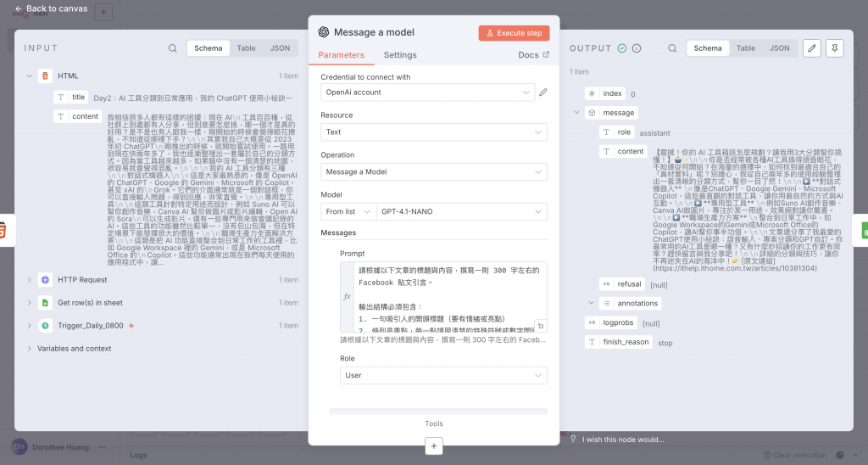Click the Tools label
Image resolution: width=868 pixels, height=465 pixels.
[434, 423]
